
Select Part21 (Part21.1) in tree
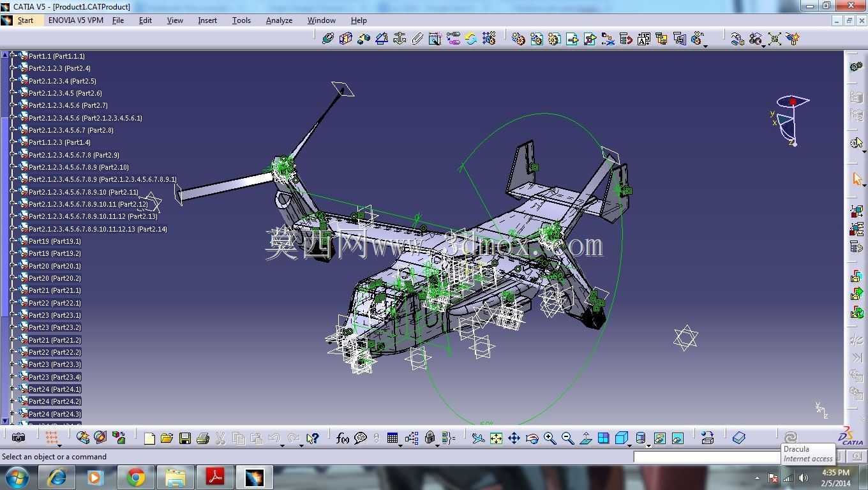pyautogui.click(x=55, y=290)
